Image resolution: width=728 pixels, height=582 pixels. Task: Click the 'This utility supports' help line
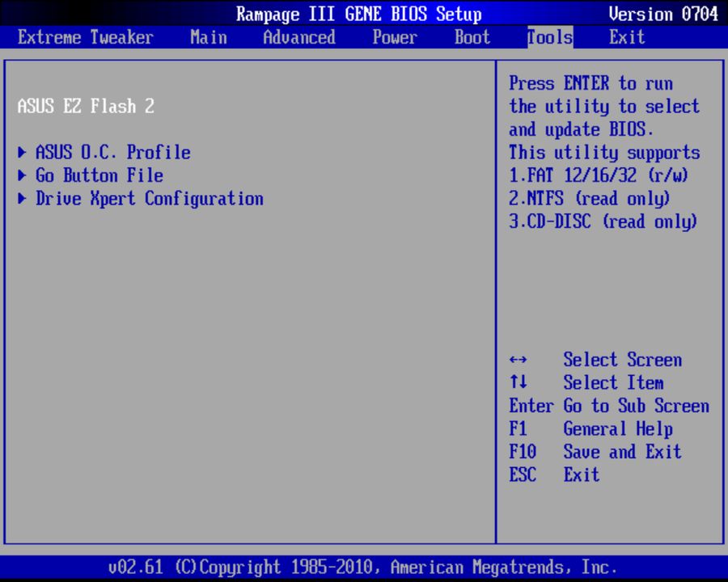604,153
